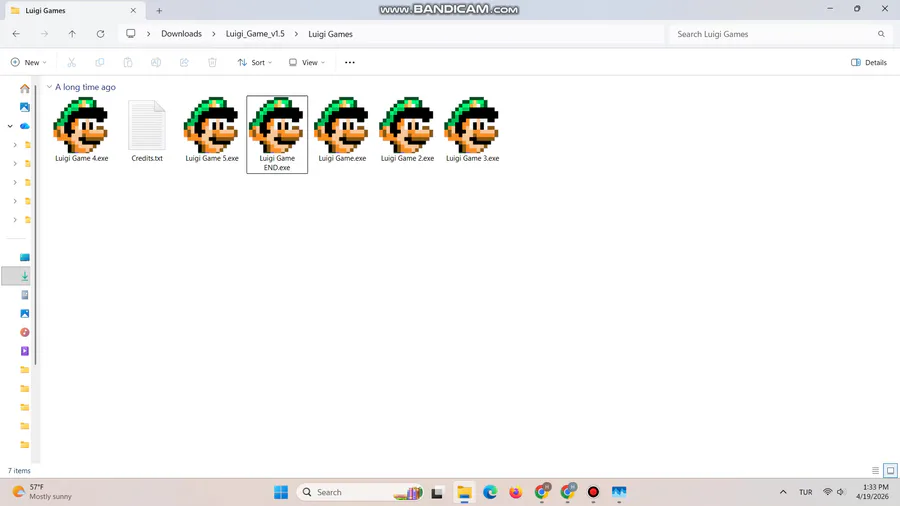Viewport: 900px width, 506px height.
Task: Select the OneDrive cloud icon in the sidebar
Action: [25, 126]
